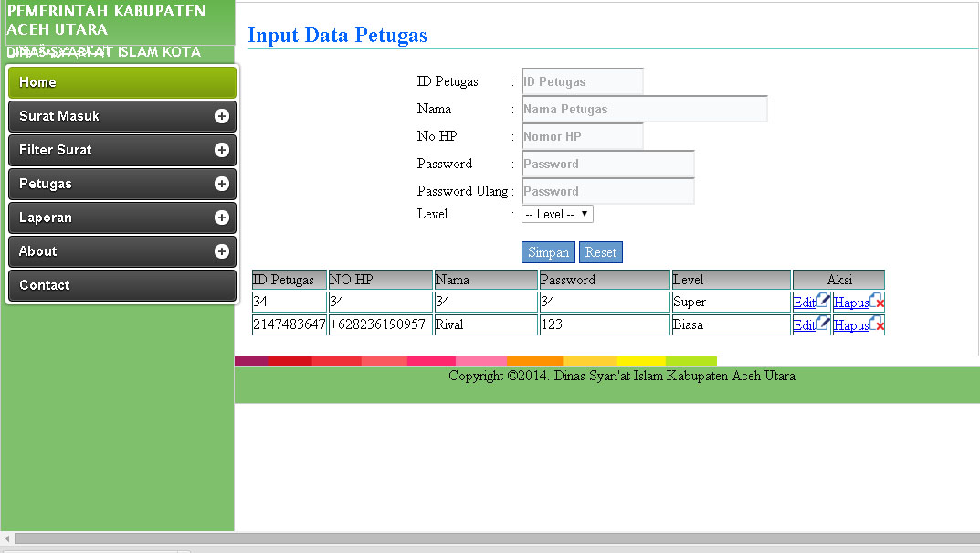Click the Hapus link for petugas 34
Viewport: 980px width, 553px height.
pyautogui.click(x=851, y=301)
